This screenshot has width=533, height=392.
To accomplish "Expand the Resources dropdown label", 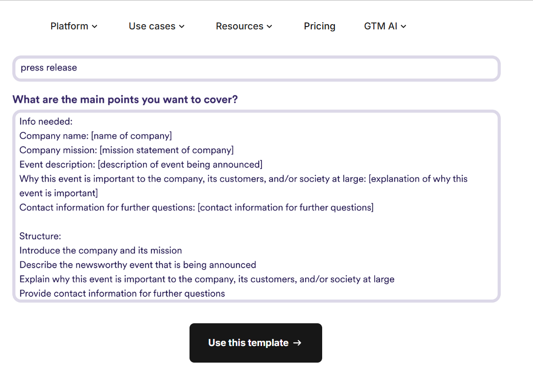I will click(239, 26).
